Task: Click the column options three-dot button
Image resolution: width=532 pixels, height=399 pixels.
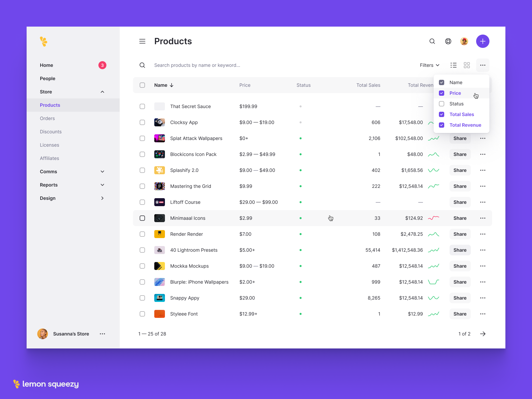Action: 483,65
